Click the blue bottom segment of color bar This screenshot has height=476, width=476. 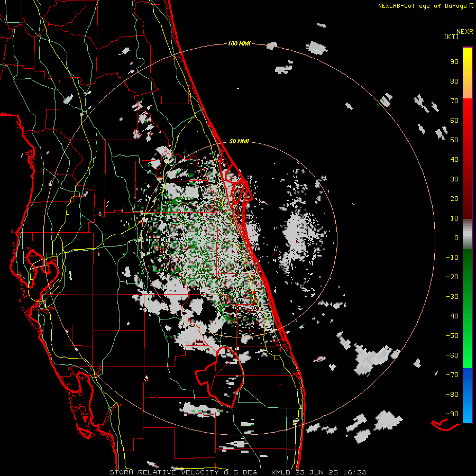467,396
